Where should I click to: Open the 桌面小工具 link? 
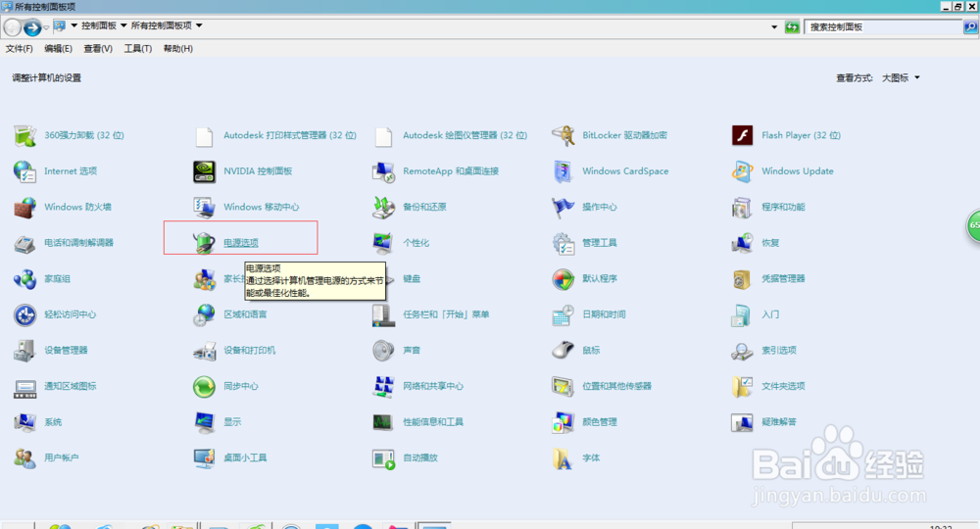click(x=245, y=458)
